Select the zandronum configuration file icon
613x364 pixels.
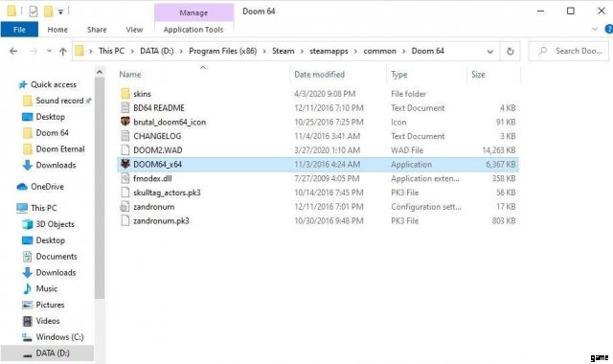125,207
